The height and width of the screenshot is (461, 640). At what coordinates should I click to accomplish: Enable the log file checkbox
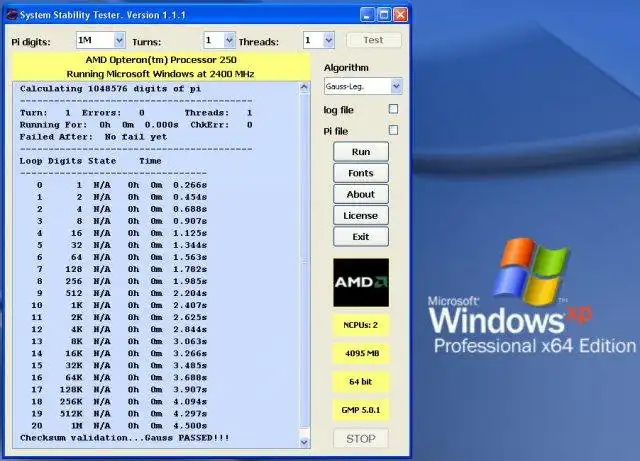(393, 109)
